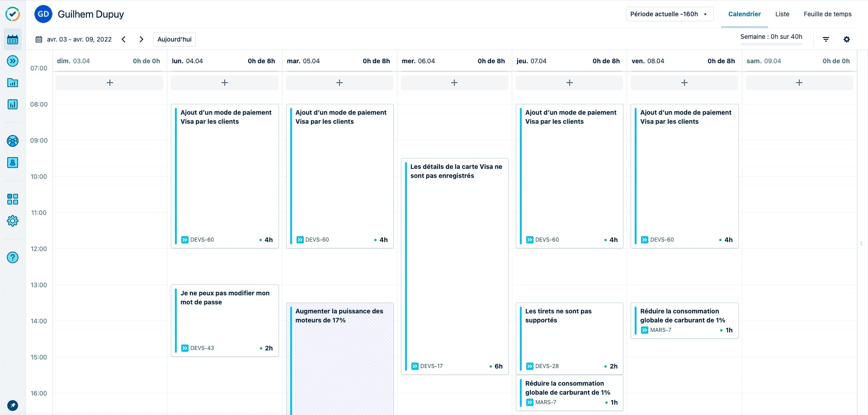
Task: Click the double-chevron sidebar icon
Action: coord(13,61)
